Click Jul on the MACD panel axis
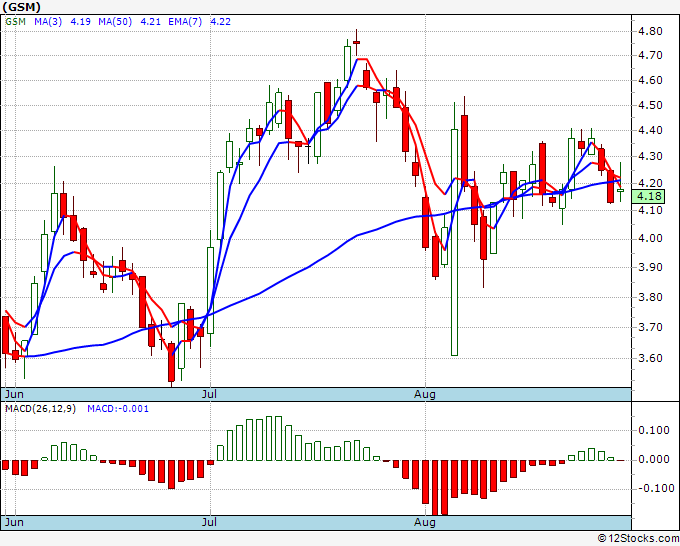 [x=209, y=522]
